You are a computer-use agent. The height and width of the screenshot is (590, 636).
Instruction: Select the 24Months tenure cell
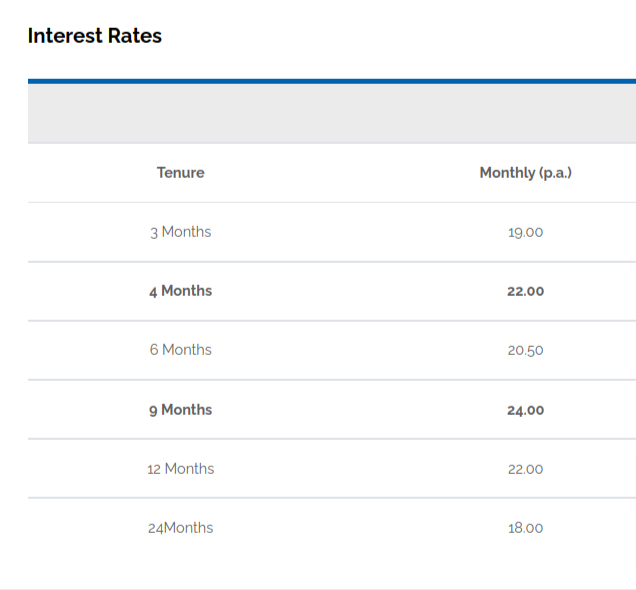tap(180, 528)
